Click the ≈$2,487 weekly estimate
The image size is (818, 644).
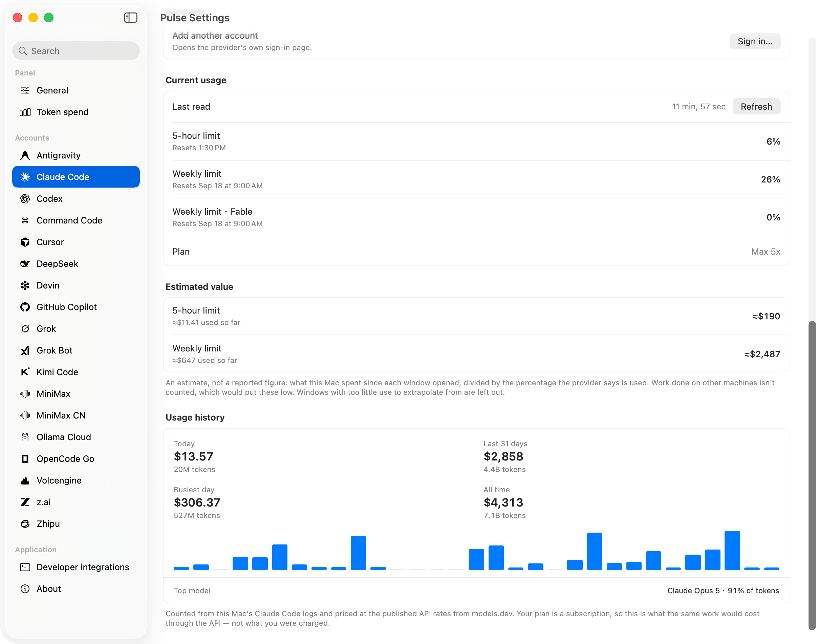762,354
